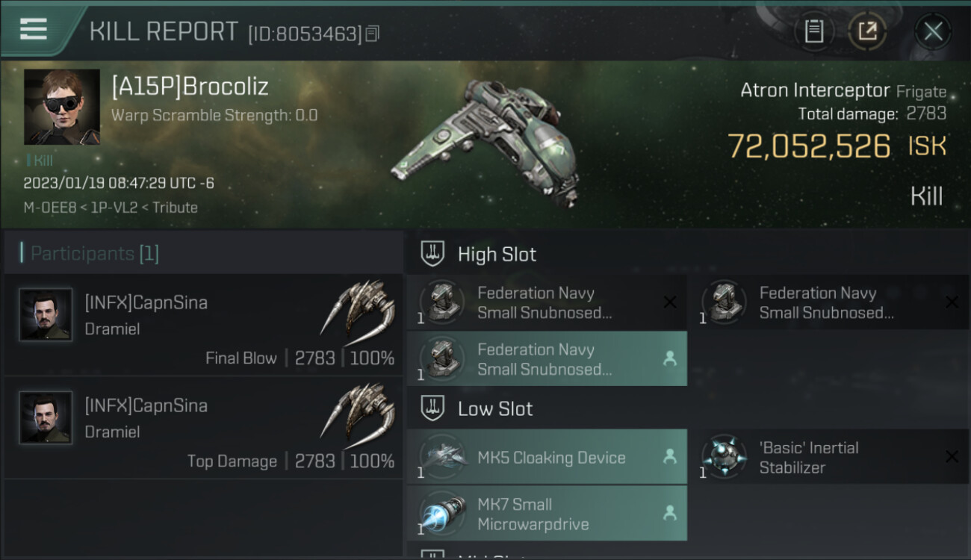The image size is (971, 560).
Task: Select the highlighted Federation Navy Small Snubnosed item
Action: (547, 359)
